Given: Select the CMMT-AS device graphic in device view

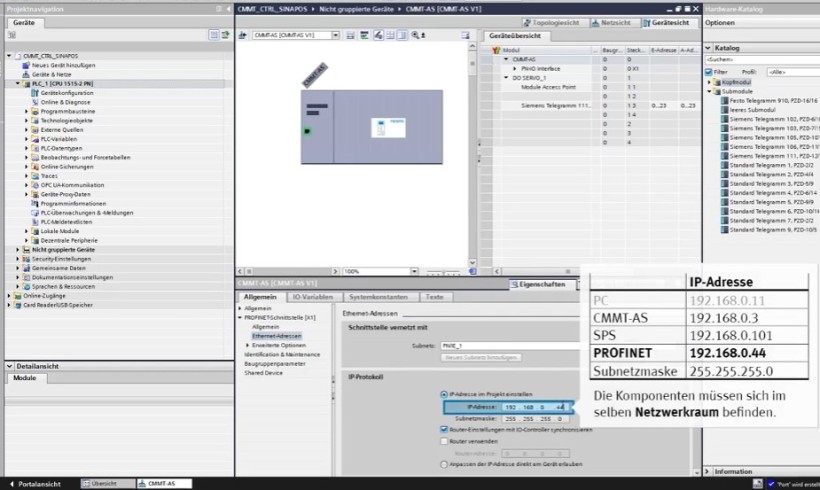Looking at the screenshot, I should coord(372,127).
